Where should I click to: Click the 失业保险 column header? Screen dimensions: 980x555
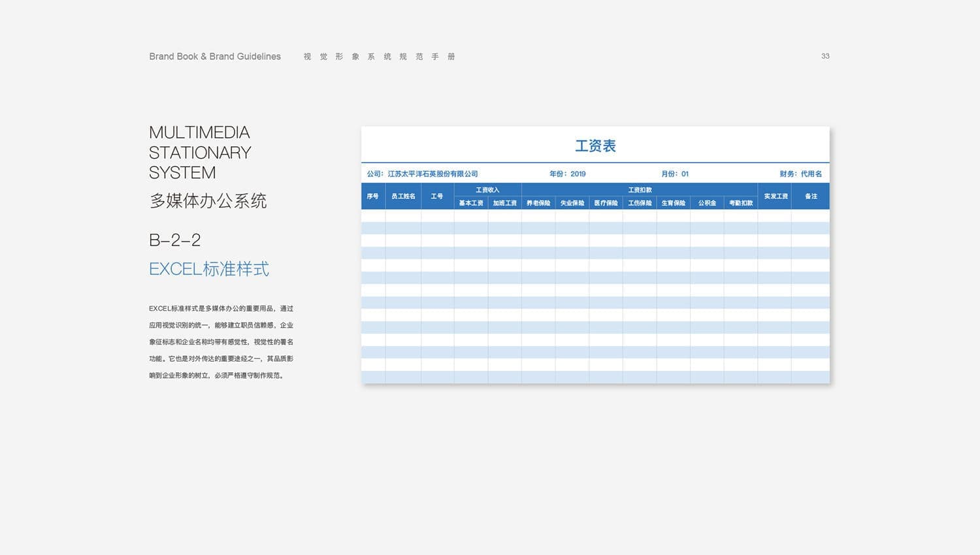pos(572,203)
